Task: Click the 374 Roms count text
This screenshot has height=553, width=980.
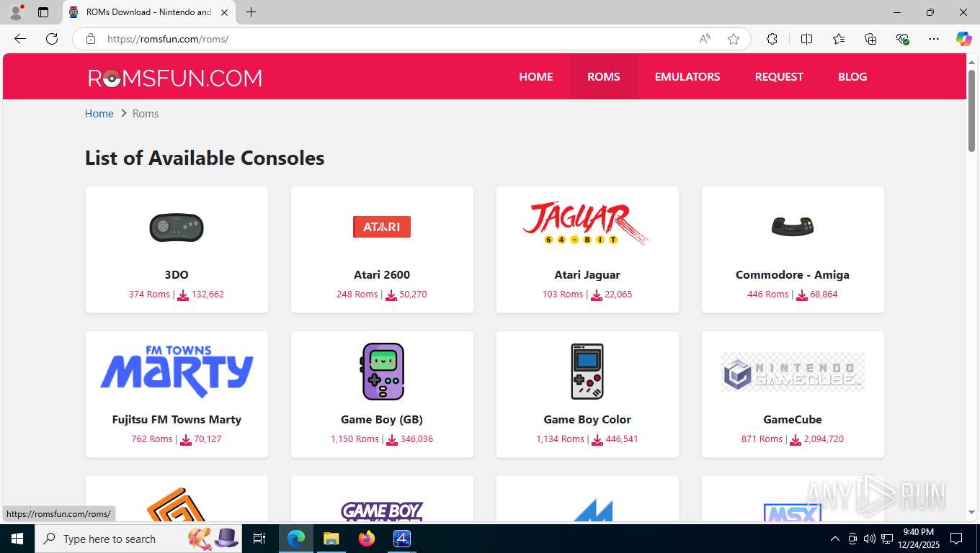Action: [x=149, y=294]
